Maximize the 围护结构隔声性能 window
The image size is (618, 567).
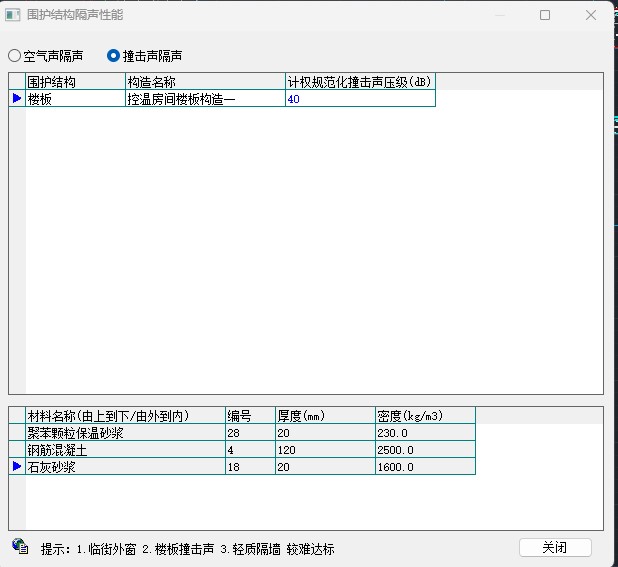tap(545, 15)
